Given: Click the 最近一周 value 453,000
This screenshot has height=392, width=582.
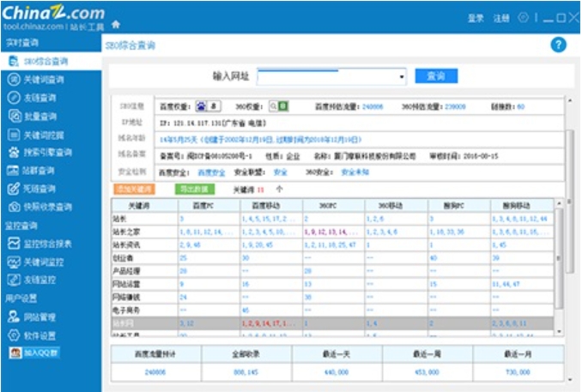Looking at the screenshot, I should click(x=427, y=372).
